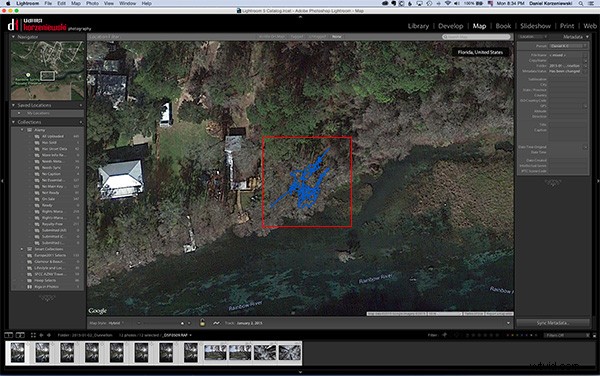Viewport: 600px width, 376px height.
Task: Collapse the Alamy collection set
Action: tap(22, 130)
